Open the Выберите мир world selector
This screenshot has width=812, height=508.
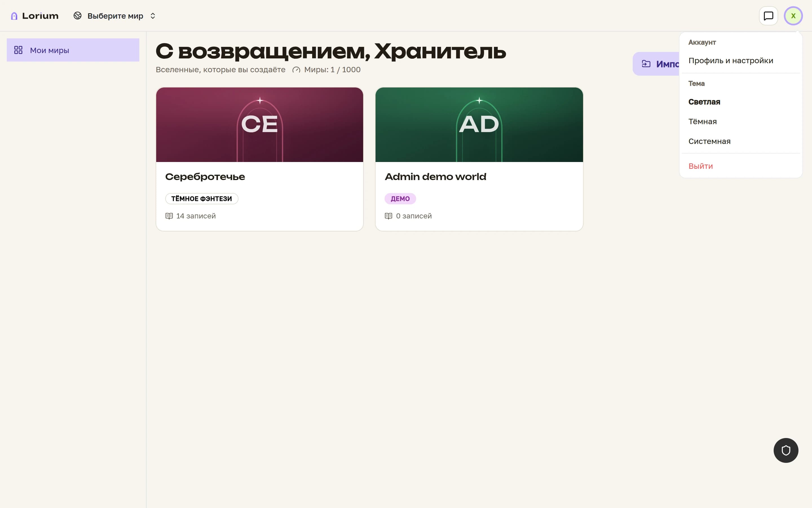[115, 16]
